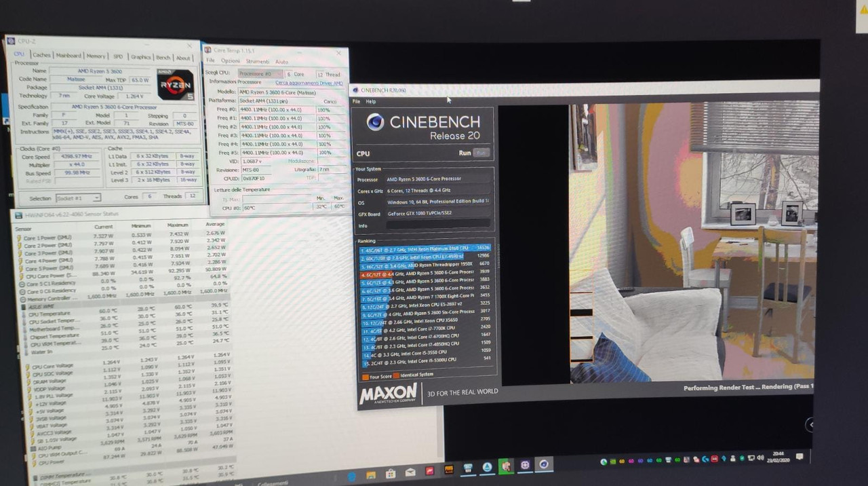Open the About tab in CPU-Z
The image size is (868, 486).
(x=184, y=59)
